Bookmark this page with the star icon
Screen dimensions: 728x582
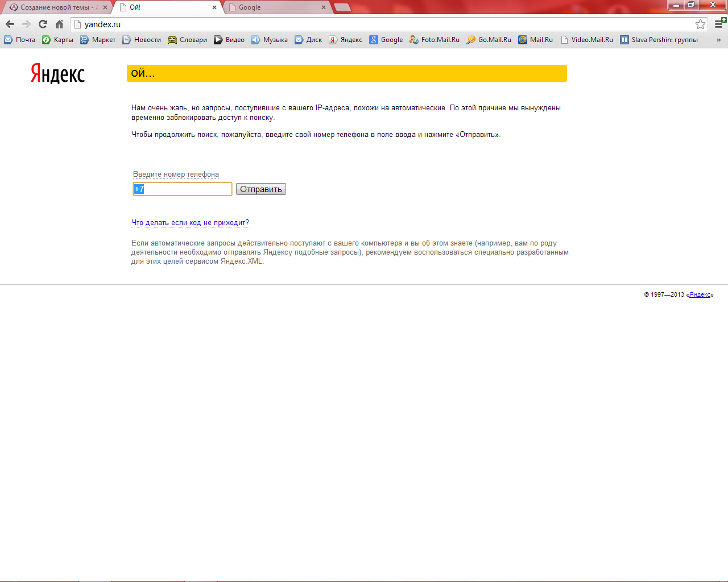click(x=700, y=24)
